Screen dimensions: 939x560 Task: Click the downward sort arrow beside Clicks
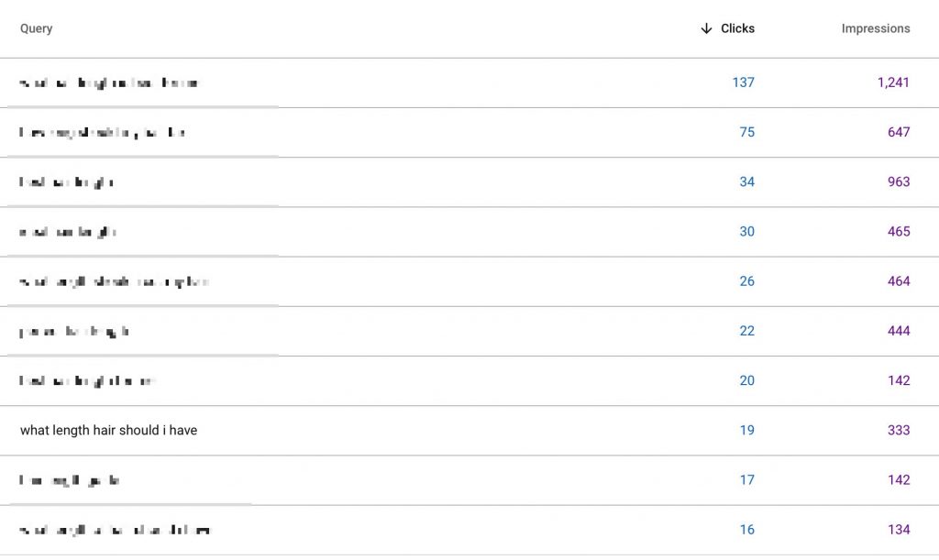point(706,28)
